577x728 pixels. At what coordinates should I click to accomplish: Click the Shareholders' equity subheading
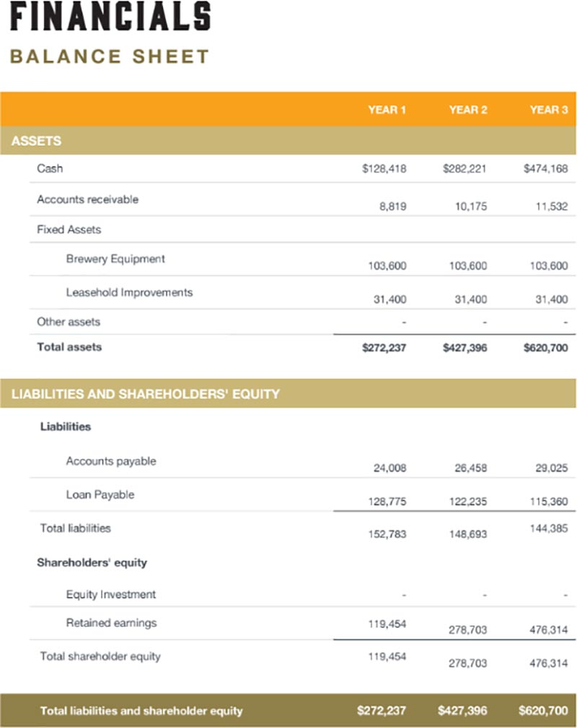92,563
